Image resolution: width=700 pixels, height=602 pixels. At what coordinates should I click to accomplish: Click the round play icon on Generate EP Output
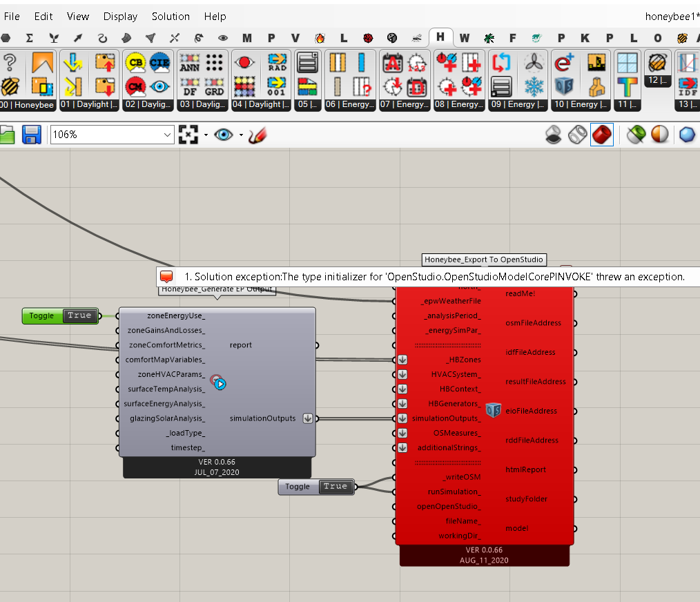219,382
